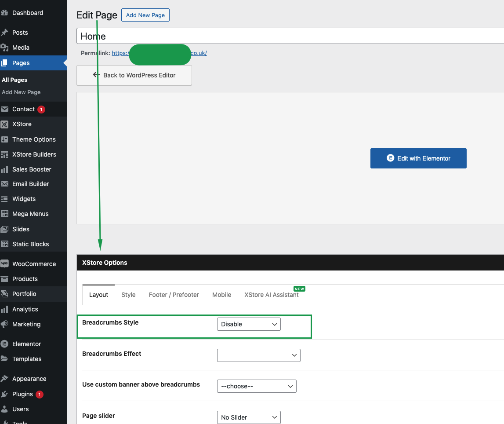Switch to the Style tab
The height and width of the screenshot is (424, 504).
pos(129,295)
